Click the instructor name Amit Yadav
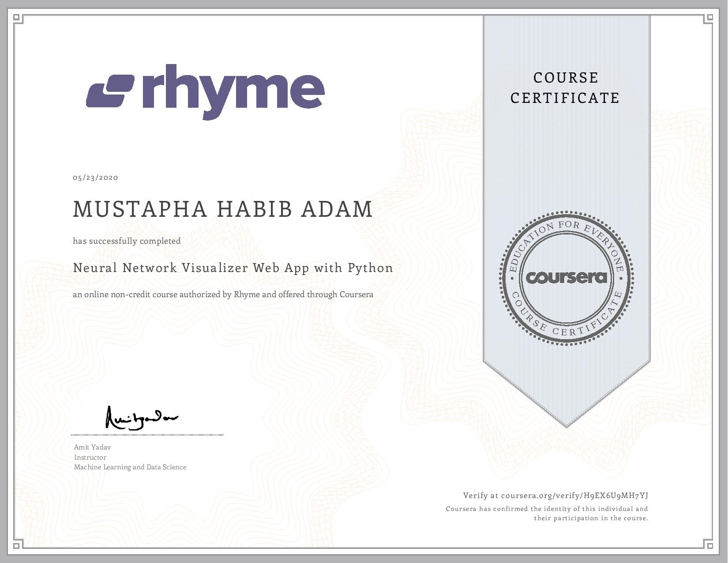The image size is (728, 563). [x=92, y=447]
